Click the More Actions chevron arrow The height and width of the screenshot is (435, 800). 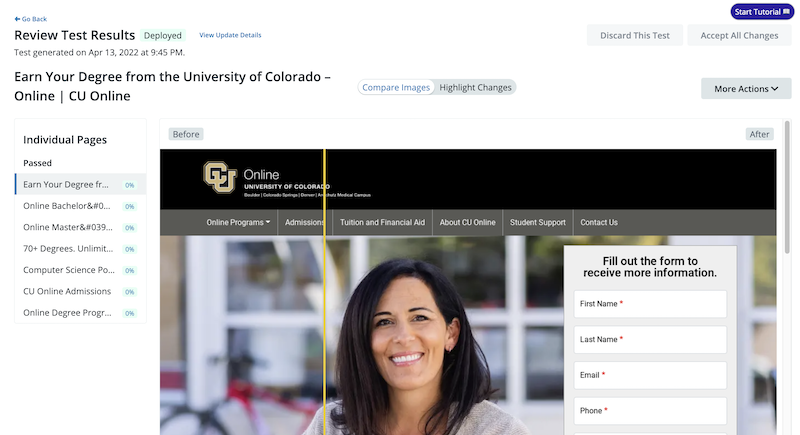pos(774,89)
